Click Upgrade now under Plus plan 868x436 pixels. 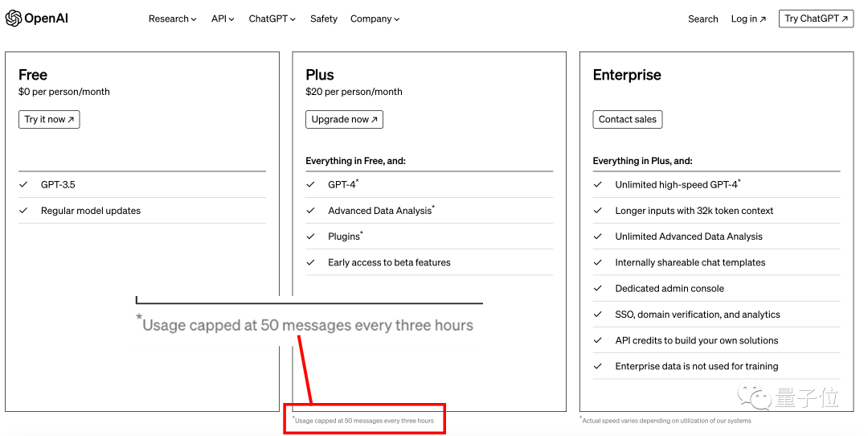[x=344, y=119]
